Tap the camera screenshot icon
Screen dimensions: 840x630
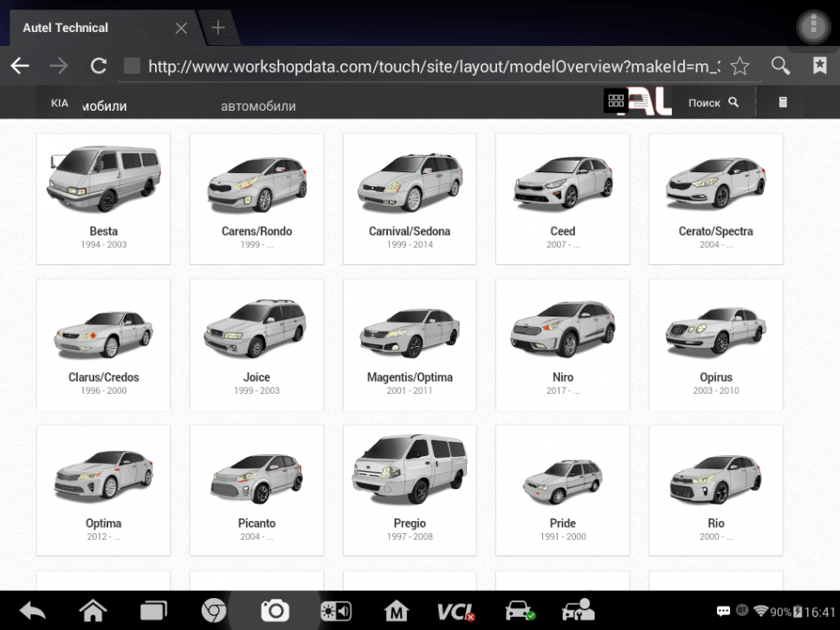point(275,611)
